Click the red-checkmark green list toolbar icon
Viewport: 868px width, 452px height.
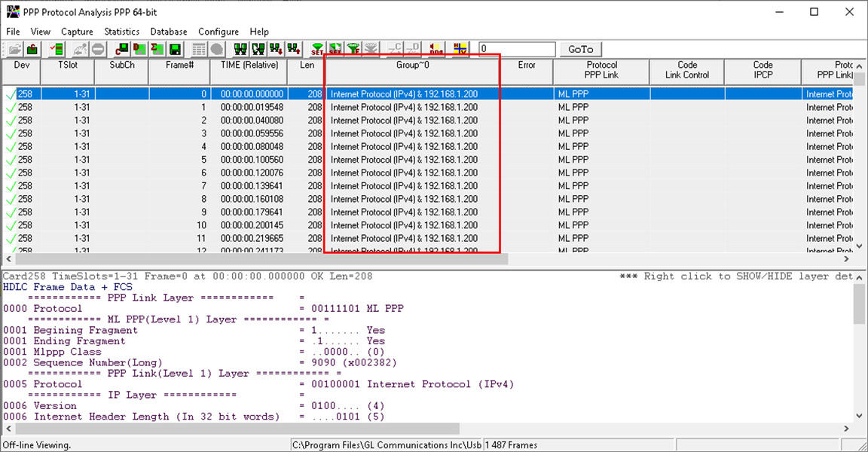[x=57, y=49]
